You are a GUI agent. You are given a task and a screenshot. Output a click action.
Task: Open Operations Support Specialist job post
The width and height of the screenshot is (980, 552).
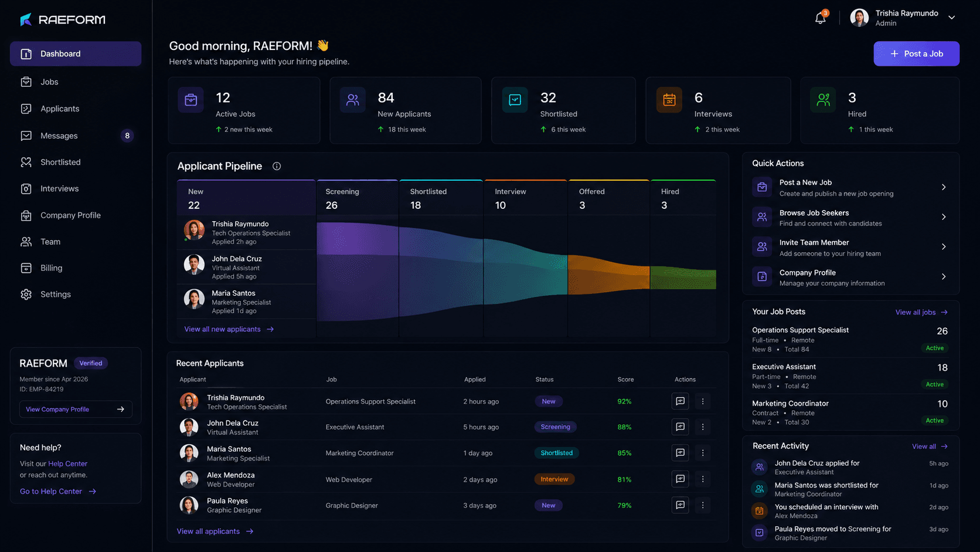850,340
